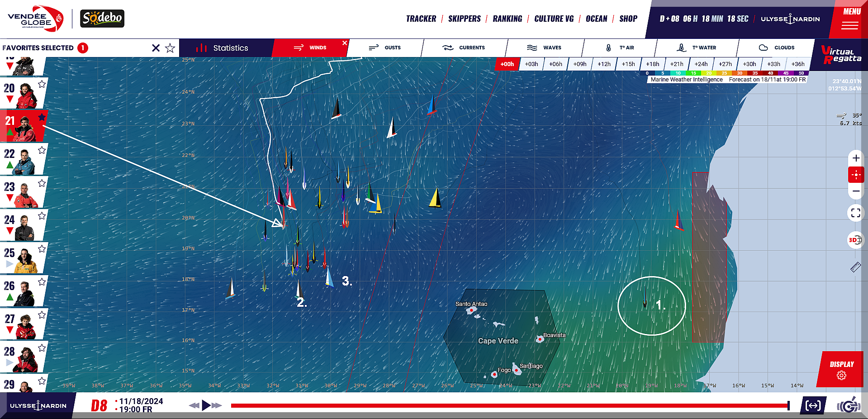Clear favorites with the X icon
Image resolution: width=868 pixels, height=419 pixels.
156,48
